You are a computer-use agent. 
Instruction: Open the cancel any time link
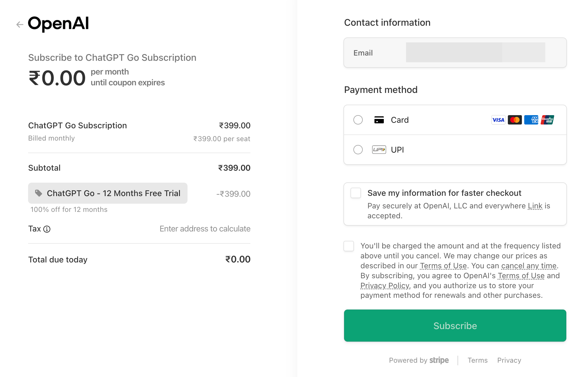click(529, 266)
